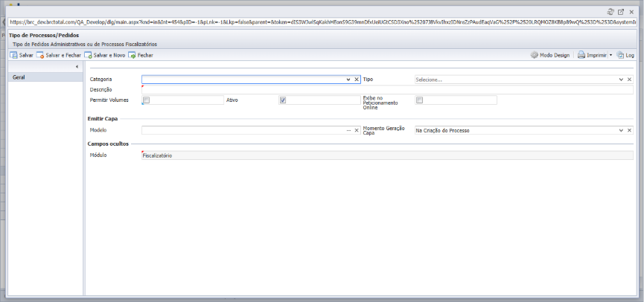
Task: Clear the Modelo field
Action: [357, 130]
